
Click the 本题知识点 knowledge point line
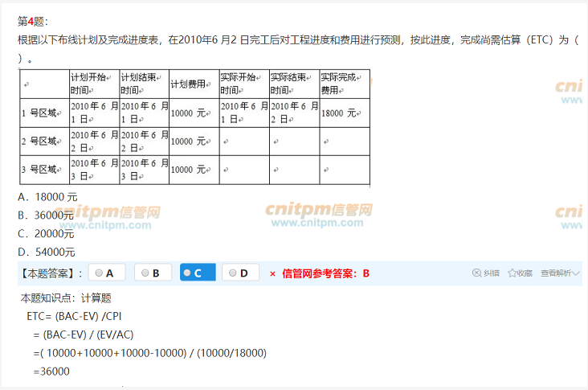[x=66, y=298]
